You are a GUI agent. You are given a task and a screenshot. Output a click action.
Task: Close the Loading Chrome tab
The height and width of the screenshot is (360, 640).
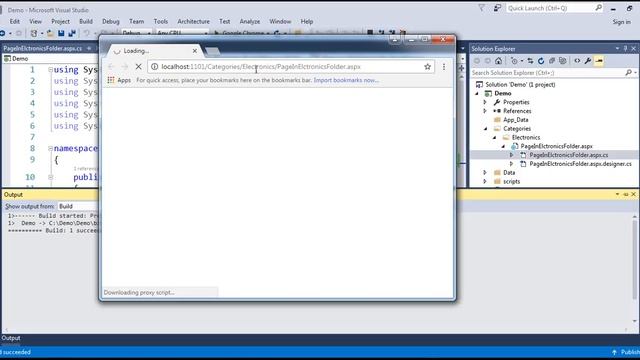195,51
